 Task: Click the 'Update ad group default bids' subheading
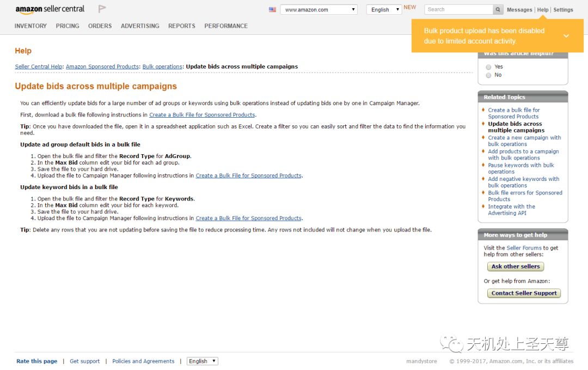click(x=80, y=144)
